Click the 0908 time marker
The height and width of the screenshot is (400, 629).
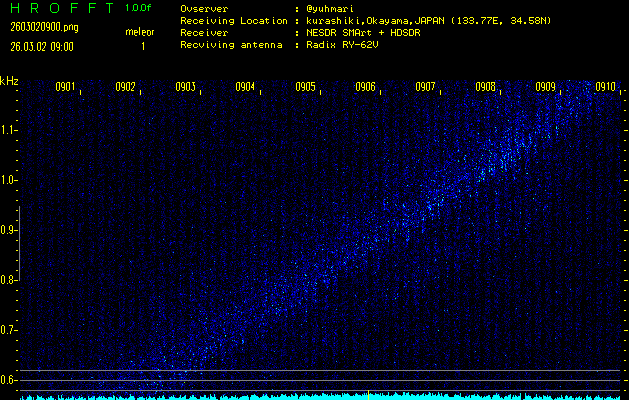485,87
